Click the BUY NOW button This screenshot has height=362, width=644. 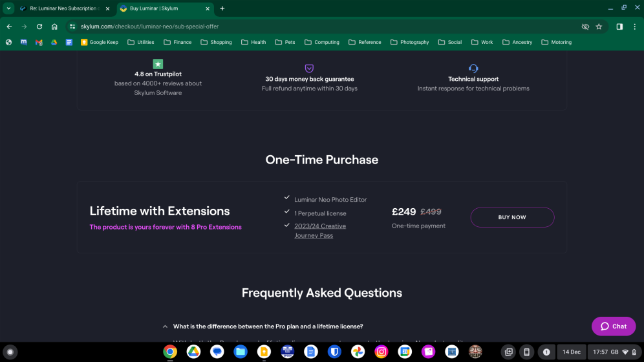[x=511, y=217]
